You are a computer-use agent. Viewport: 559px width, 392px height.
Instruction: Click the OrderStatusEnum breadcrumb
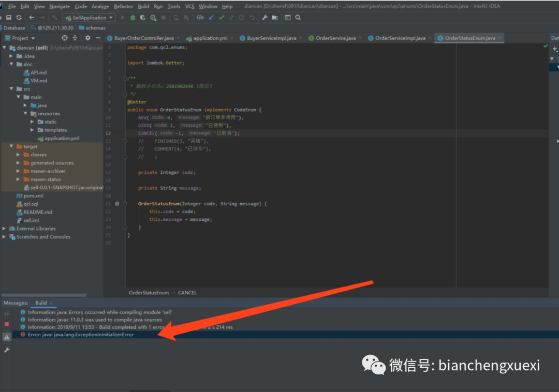coord(149,293)
